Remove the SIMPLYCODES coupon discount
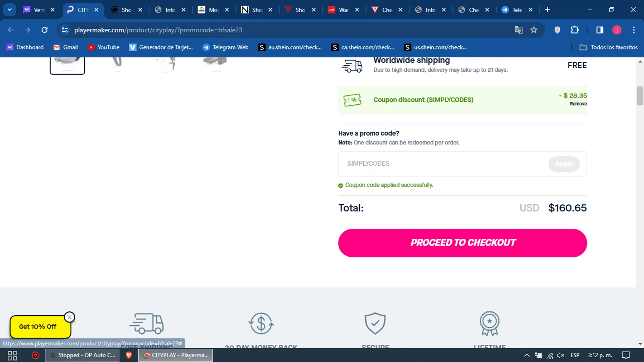This screenshot has width=644, height=362. pos(578,104)
